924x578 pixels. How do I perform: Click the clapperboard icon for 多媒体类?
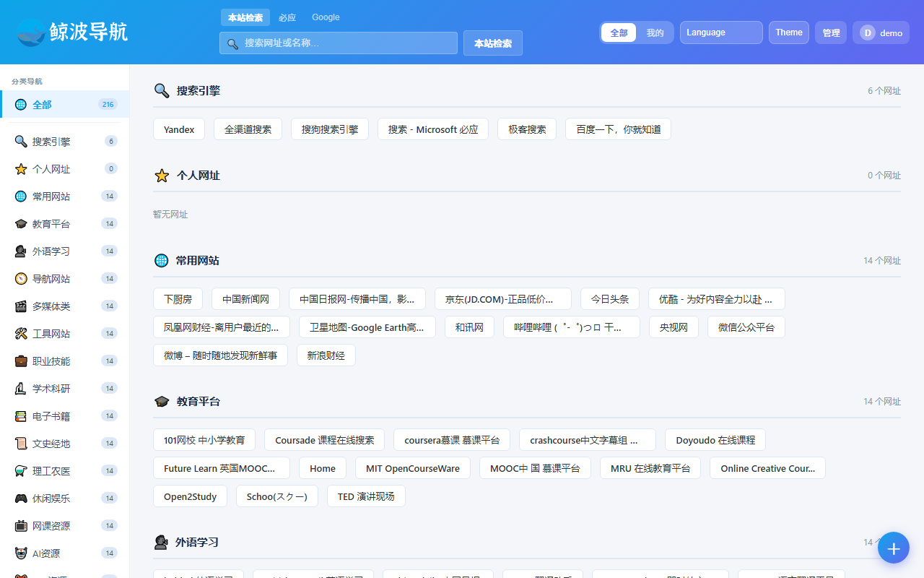21,306
